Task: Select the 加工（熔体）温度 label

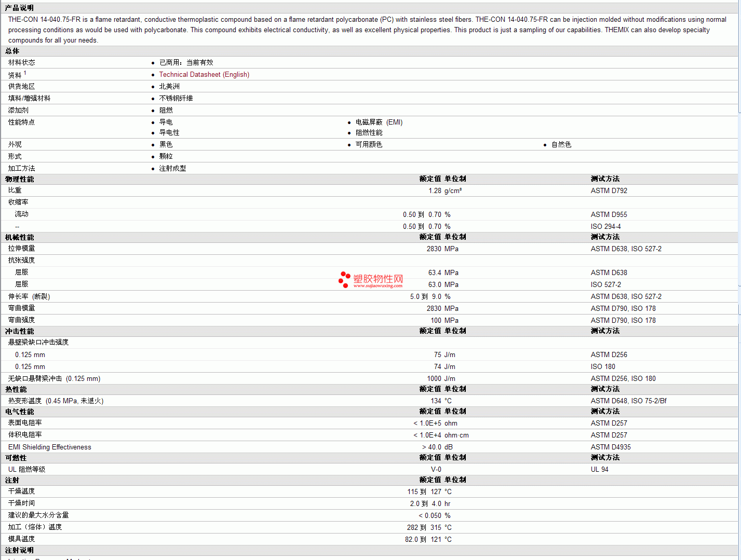Action: (x=35, y=527)
